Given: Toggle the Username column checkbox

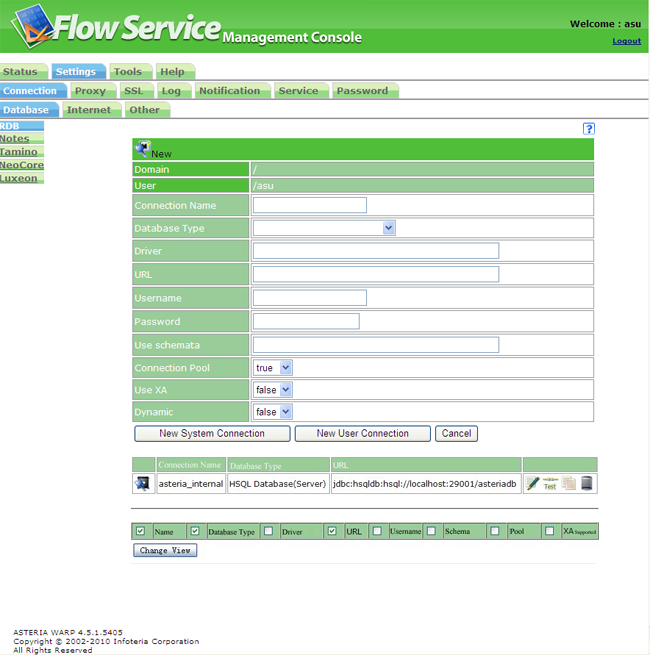Looking at the screenshot, I should [377, 531].
